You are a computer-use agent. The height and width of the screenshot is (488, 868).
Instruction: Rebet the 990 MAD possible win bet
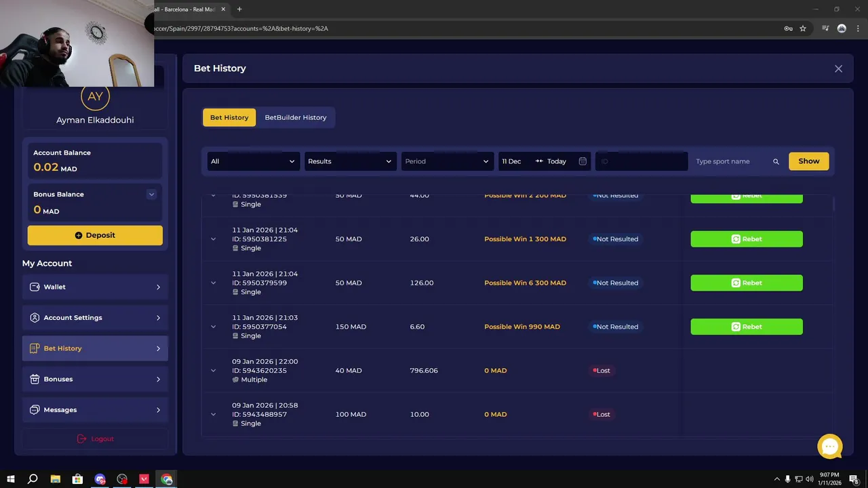pos(747,327)
